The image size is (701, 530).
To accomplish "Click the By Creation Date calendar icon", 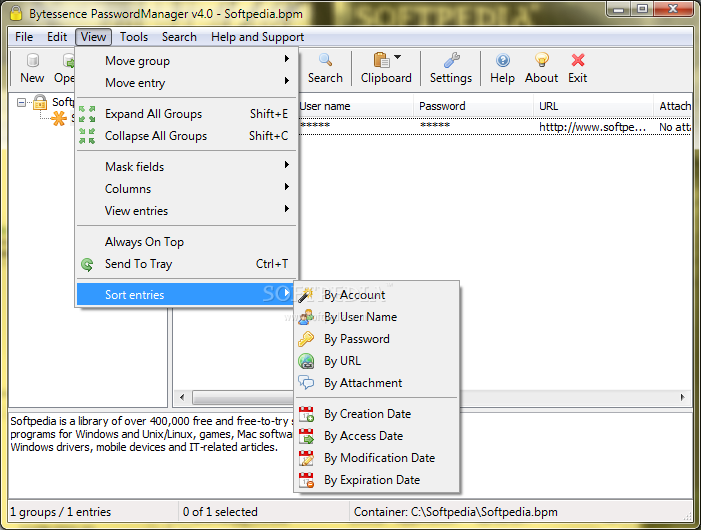I will pyautogui.click(x=306, y=414).
